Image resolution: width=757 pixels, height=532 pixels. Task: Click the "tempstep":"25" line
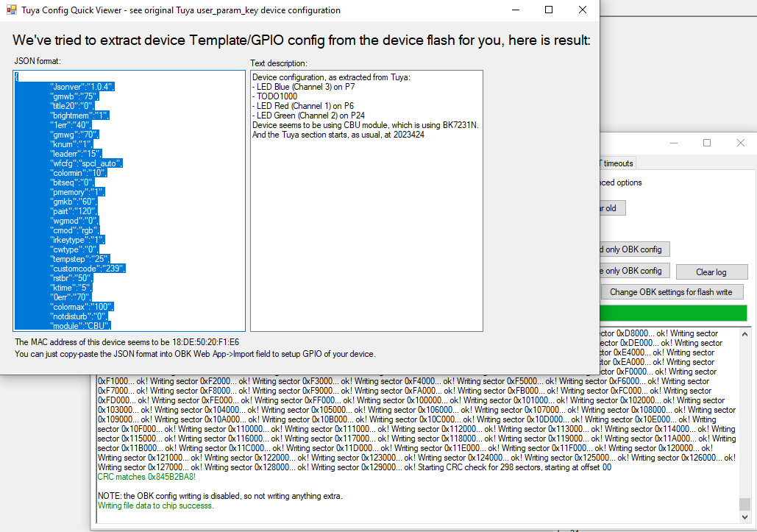tap(80, 259)
